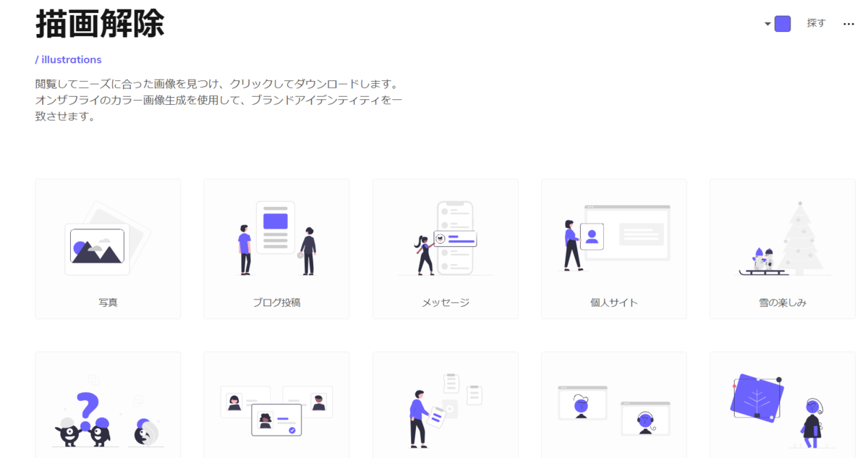Click the 探す search link
Screen dimensions: 868x458
point(816,23)
